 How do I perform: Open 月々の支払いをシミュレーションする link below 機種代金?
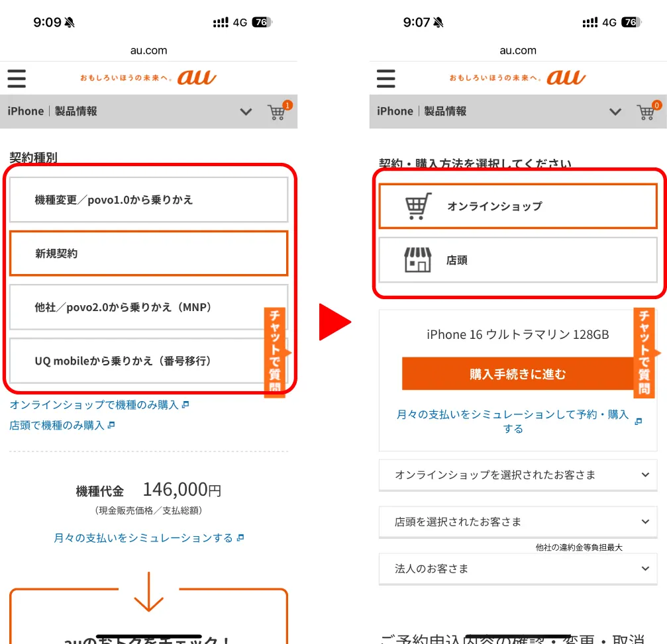[x=143, y=538]
